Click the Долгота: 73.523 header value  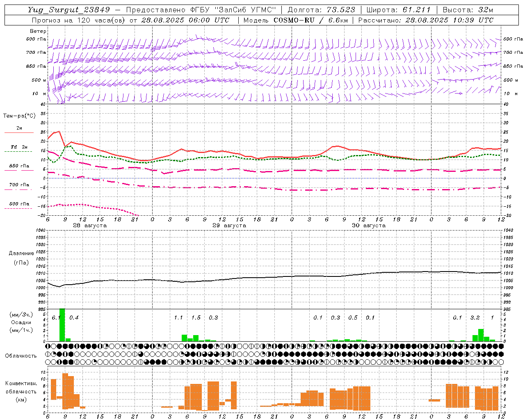[321, 10]
